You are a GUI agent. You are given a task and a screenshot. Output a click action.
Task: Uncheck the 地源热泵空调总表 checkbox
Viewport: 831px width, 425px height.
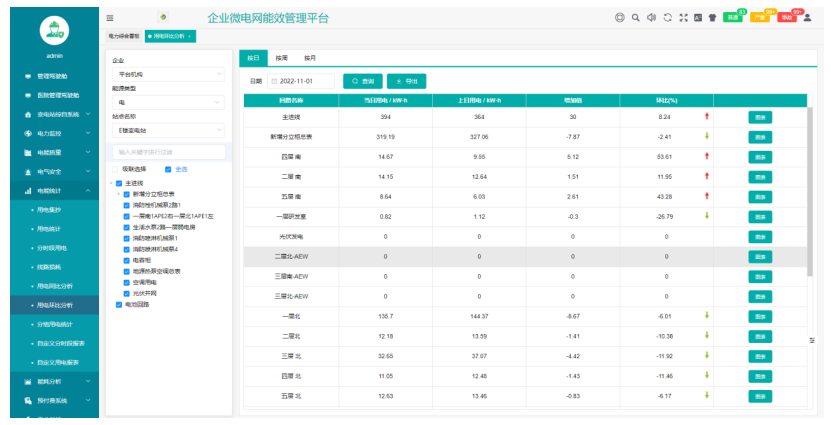point(127,271)
